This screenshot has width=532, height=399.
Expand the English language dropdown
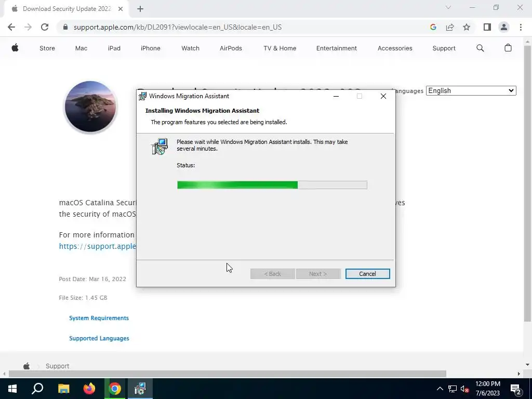pos(471,90)
